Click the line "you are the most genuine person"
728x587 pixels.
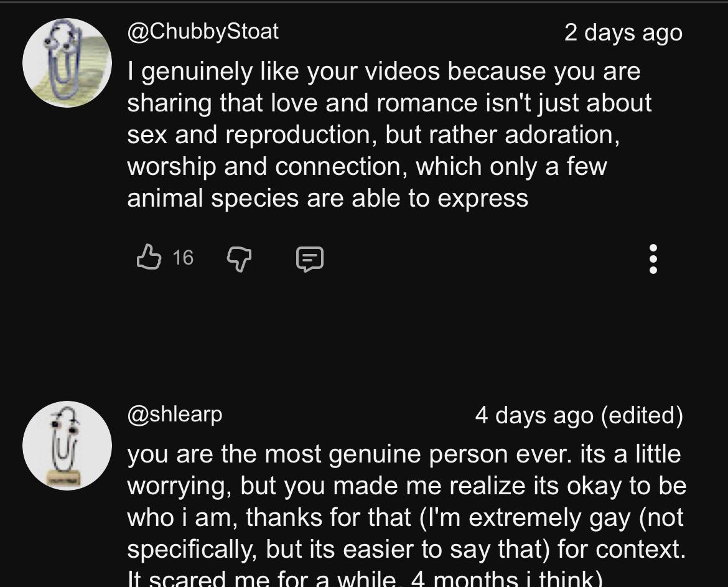click(403, 454)
